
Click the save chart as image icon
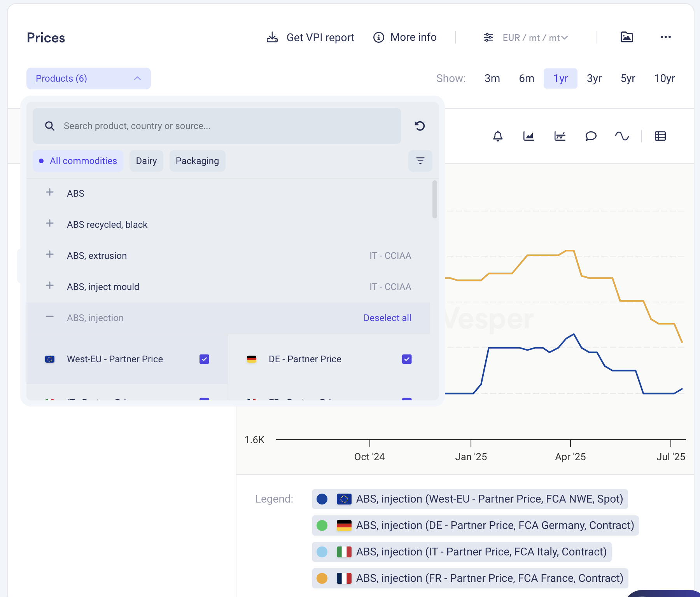(627, 37)
